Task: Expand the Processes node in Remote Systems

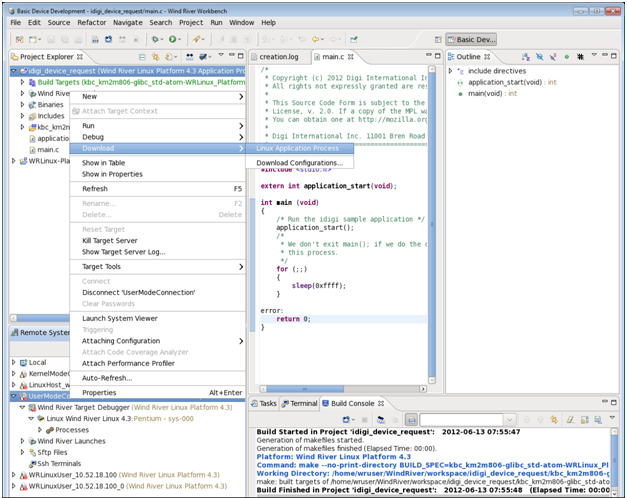Action: 39,430
